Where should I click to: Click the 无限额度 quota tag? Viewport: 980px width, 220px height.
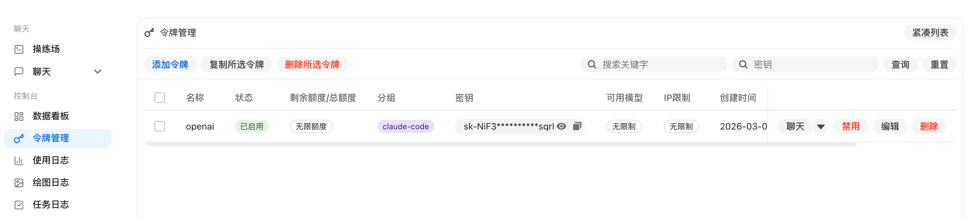[311, 127]
